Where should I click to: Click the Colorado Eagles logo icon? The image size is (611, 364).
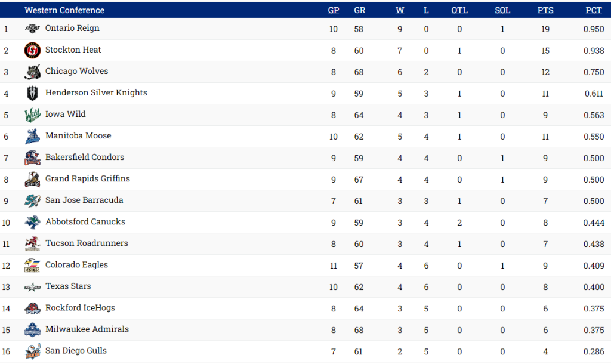click(32, 266)
